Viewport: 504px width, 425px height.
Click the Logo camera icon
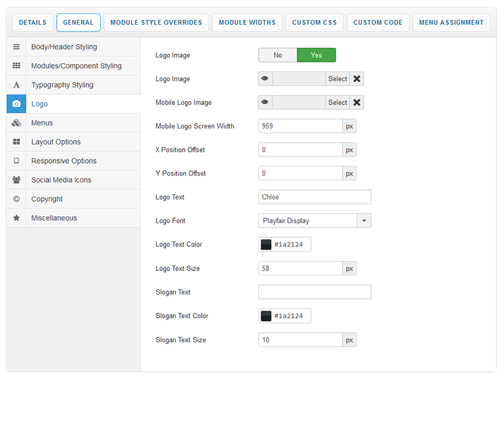pyautogui.click(x=16, y=104)
